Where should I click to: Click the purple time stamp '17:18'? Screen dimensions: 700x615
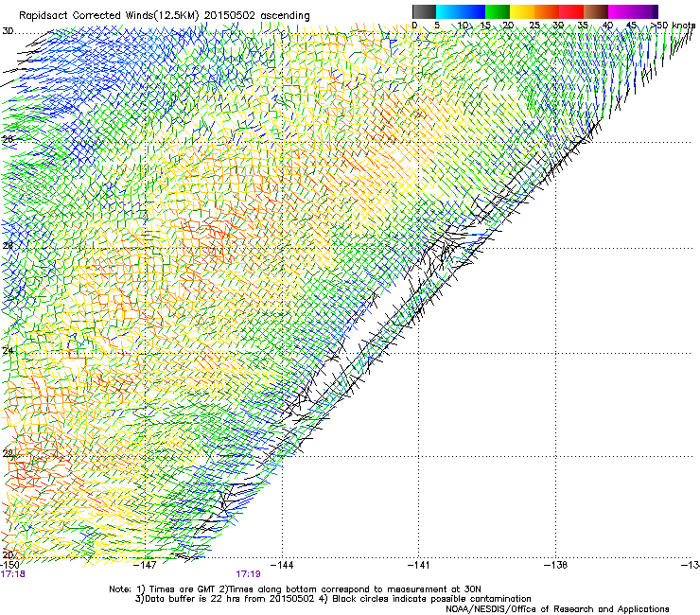pyautogui.click(x=12, y=574)
